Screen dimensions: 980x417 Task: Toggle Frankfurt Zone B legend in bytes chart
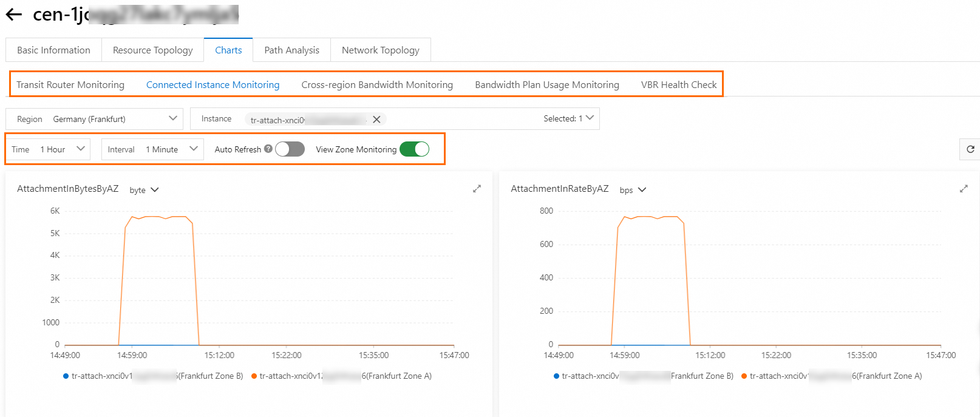153,376
